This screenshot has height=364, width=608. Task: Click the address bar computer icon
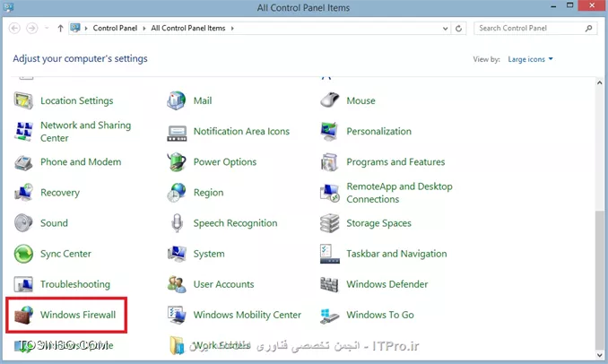tap(75, 28)
